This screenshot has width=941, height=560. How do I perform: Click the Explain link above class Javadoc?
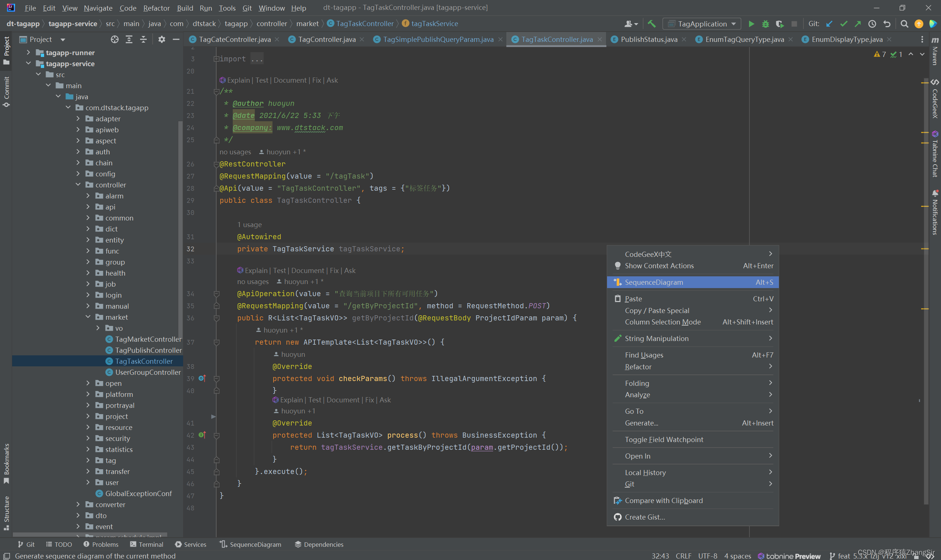point(238,80)
